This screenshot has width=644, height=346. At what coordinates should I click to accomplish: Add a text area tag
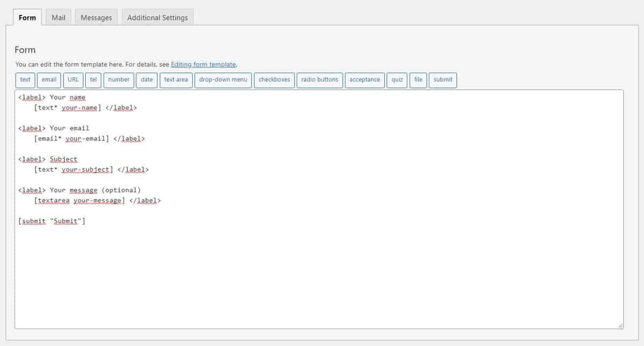(x=176, y=80)
